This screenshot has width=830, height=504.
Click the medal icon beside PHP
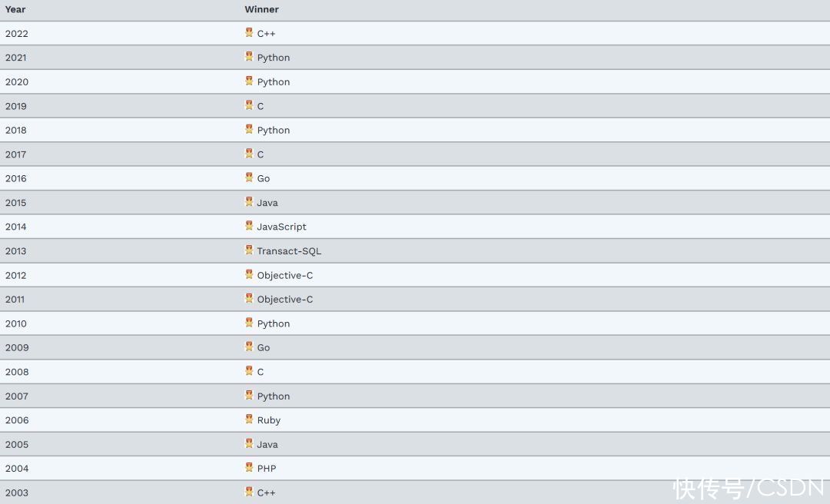249,467
